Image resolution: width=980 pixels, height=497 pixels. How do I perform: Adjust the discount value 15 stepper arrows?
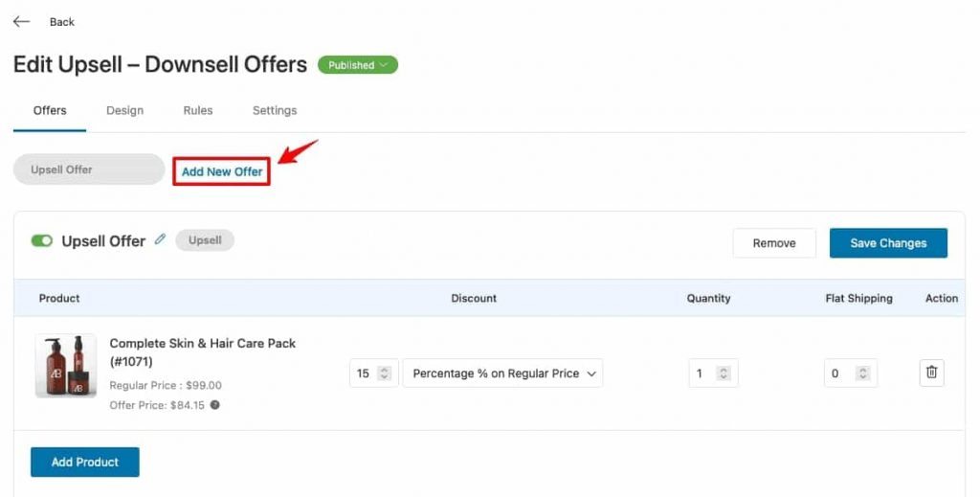[x=385, y=373]
